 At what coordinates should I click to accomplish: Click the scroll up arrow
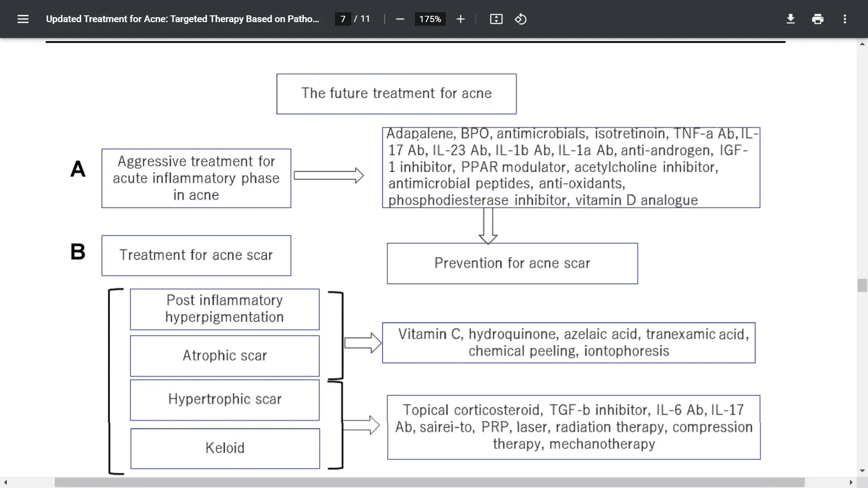click(862, 44)
